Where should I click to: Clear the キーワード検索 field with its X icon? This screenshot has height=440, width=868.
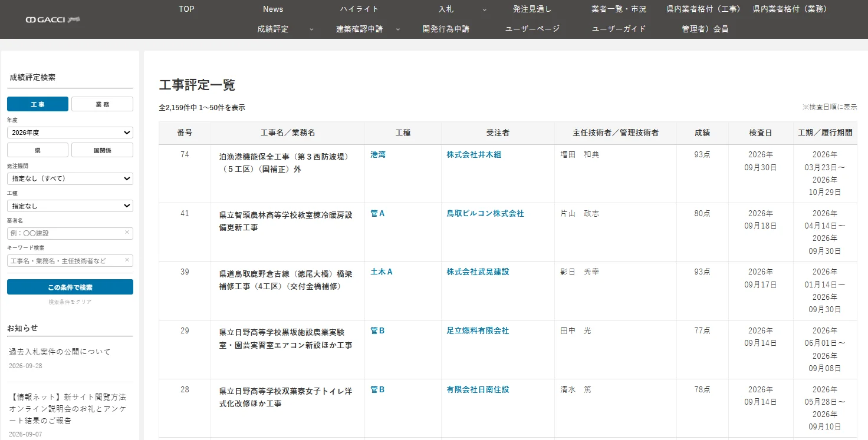point(127,260)
